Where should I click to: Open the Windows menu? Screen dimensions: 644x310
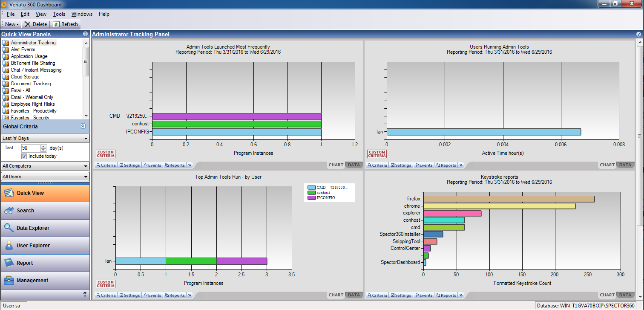pos(82,14)
